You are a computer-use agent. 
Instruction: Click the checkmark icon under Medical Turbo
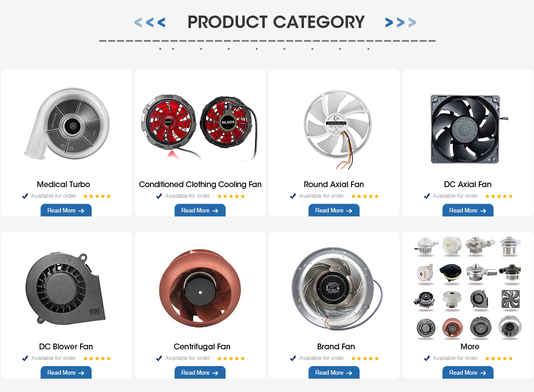(25, 196)
